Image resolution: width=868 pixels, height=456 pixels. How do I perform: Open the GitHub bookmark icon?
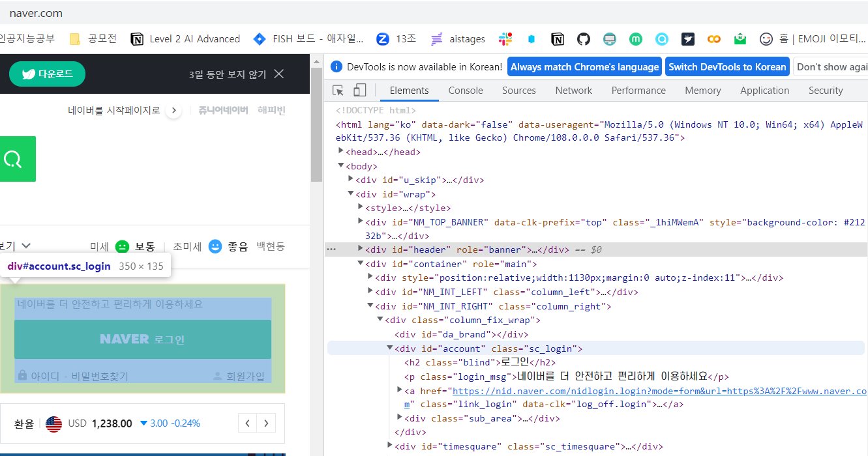(584, 39)
